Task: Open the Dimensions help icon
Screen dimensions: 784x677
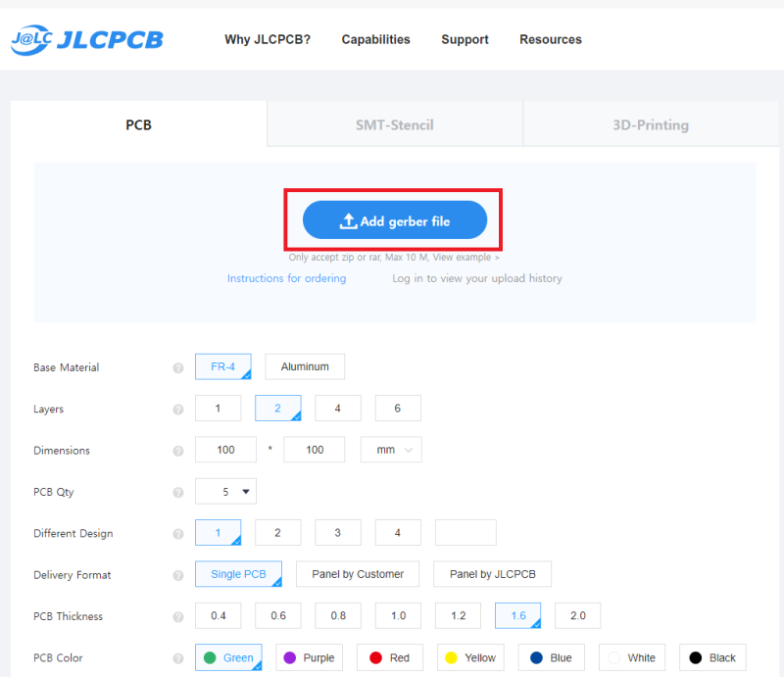Action: (x=178, y=451)
